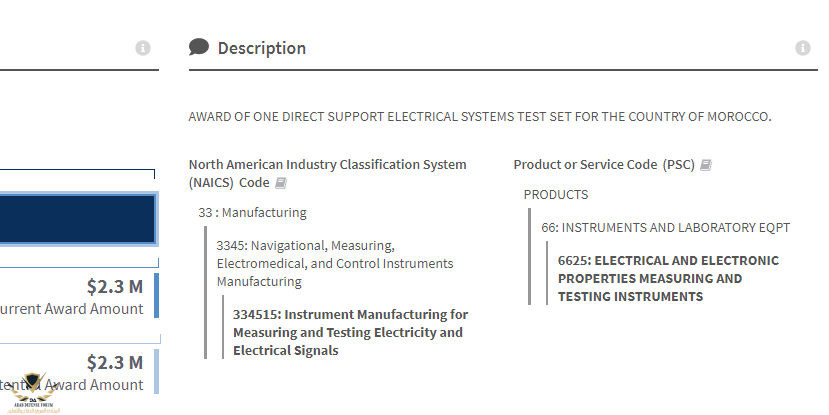Click the blue marker beside Current Award Amount
The height and width of the screenshot is (415, 829).
click(x=156, y=296)
